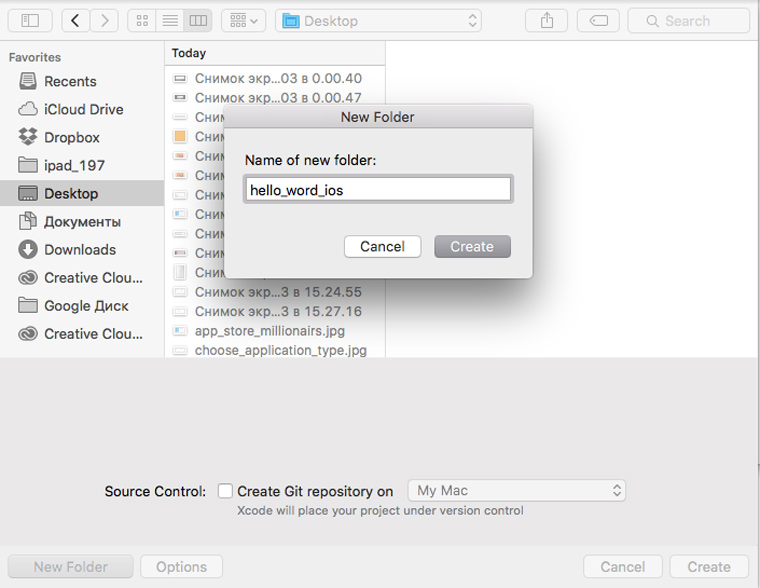Select Документы in the sidebar
Screen dimensions: 760x588
pos(82,222)
